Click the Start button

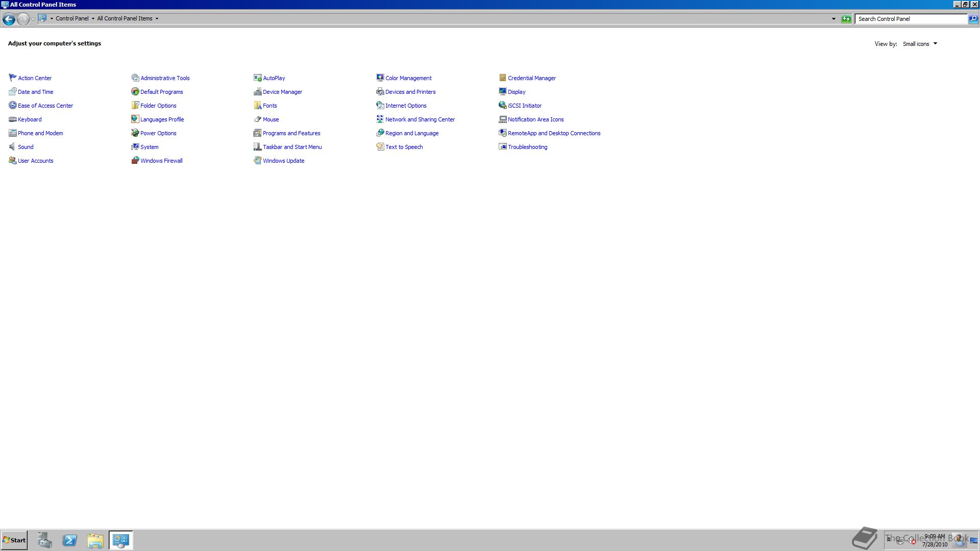(x=14, y=540)
